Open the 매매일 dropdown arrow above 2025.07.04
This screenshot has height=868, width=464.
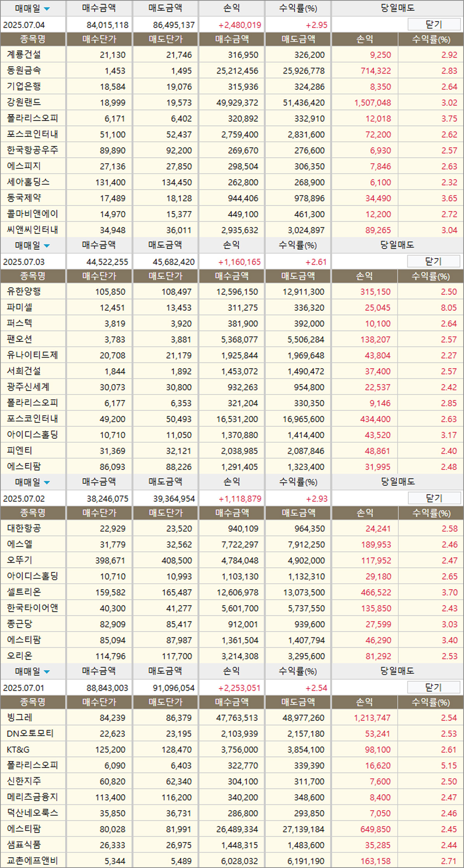tap(47, 9)
